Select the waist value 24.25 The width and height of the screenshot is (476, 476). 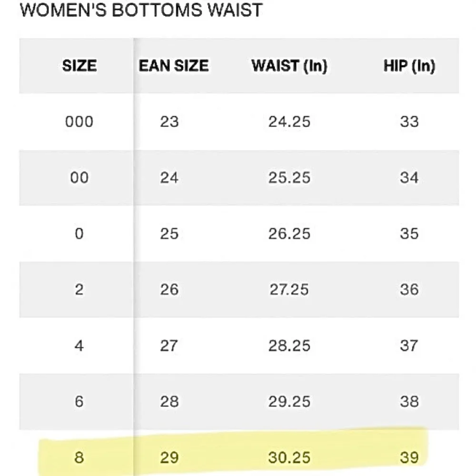pyautogui.click(x=289, y=122)
